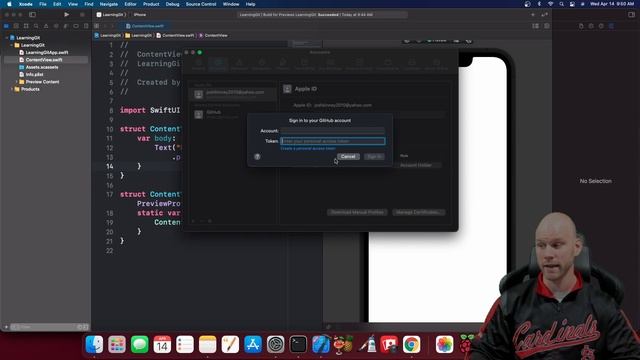
Task: Open Spotlight search in menu bar
Action: (562, 4)
